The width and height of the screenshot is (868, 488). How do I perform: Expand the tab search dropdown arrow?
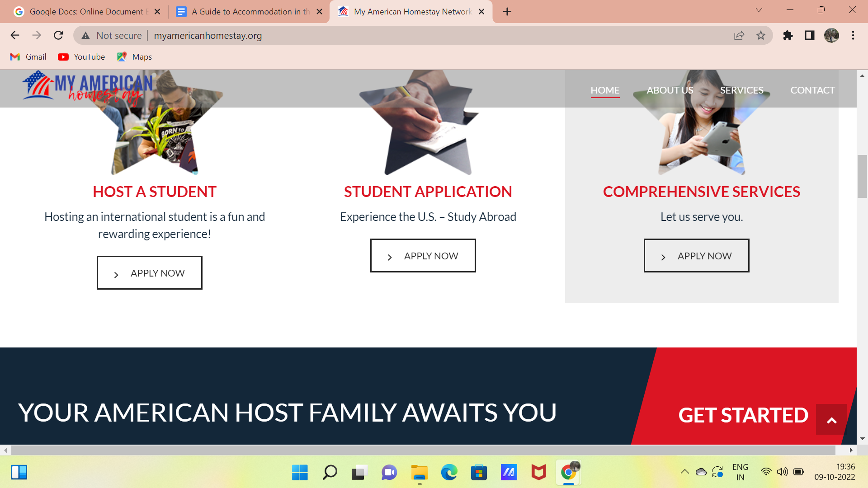(x=759, y=10)
